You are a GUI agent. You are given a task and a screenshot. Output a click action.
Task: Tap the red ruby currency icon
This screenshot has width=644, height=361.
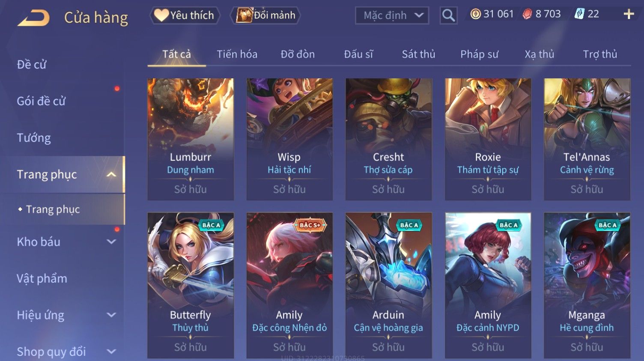[x=527, y=14]
